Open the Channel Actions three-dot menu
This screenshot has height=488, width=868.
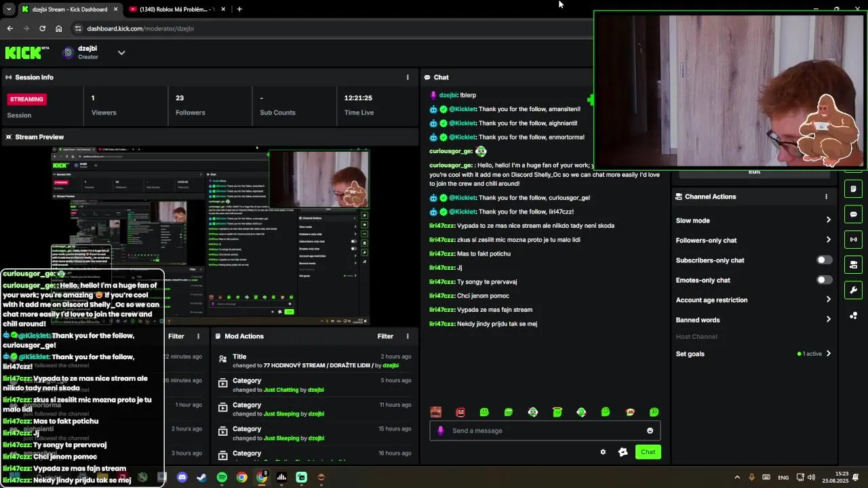click(826, 197)
